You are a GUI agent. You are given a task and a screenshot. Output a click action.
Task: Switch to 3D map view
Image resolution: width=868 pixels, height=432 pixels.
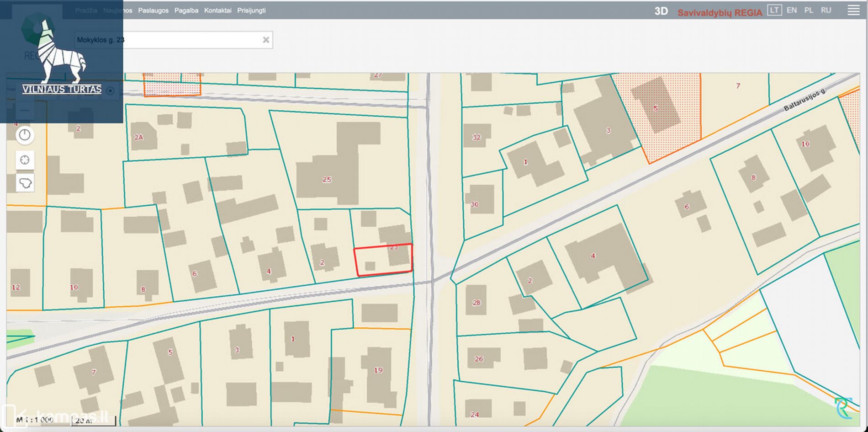click(661, 11)
